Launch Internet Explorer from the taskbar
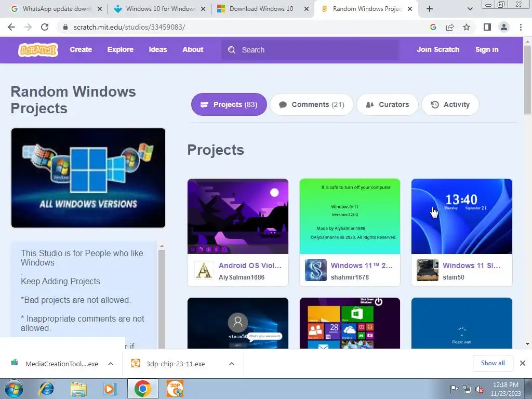The image size is (532, 399). click(46, 389)
